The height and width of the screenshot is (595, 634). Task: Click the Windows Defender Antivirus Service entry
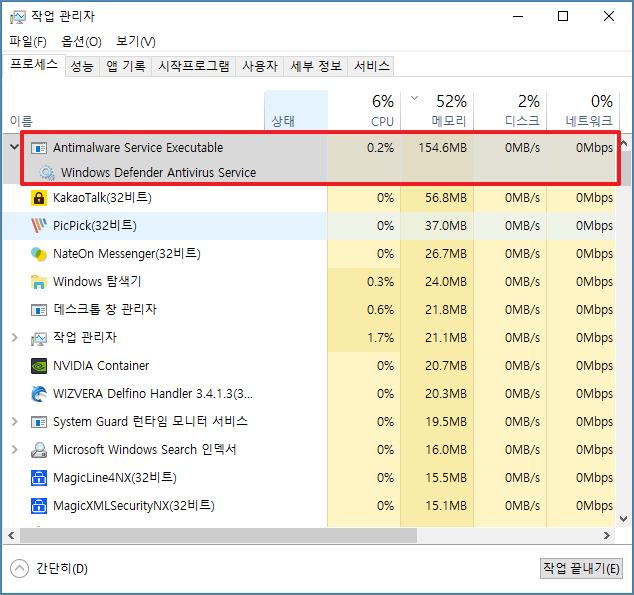point(158,173)
